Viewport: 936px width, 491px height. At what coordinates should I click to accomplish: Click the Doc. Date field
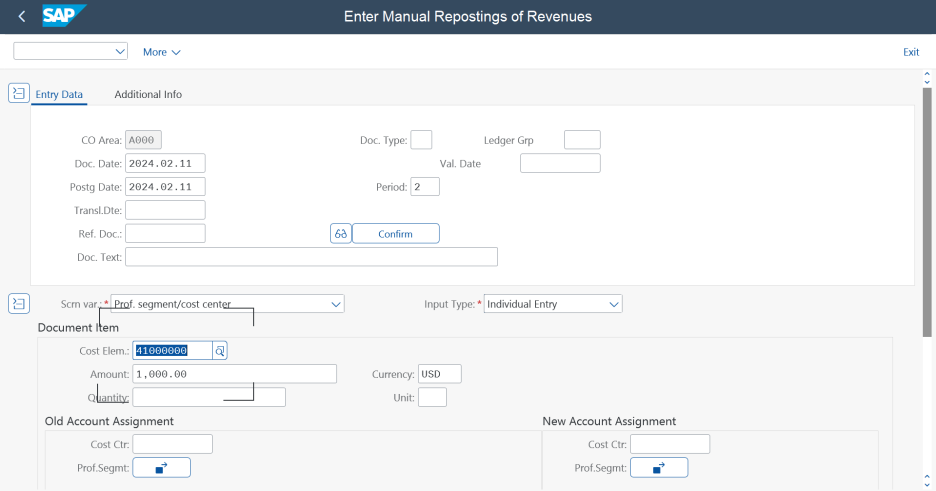click(x=165, y=163)
